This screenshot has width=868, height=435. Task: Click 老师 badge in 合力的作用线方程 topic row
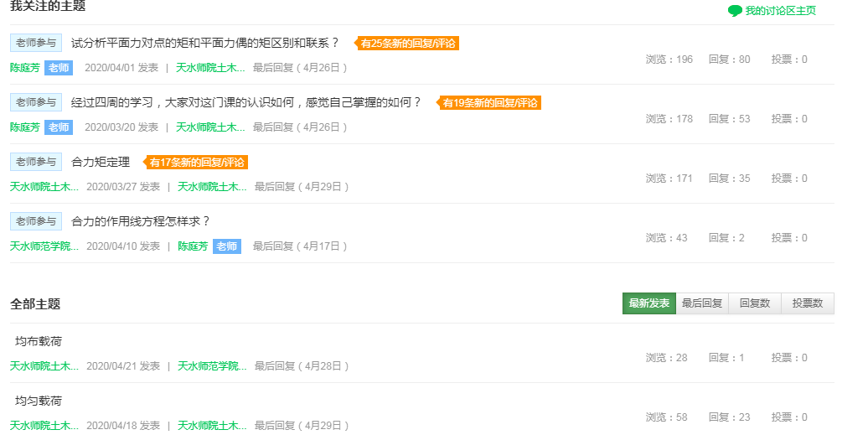click(x=226, y=246)
